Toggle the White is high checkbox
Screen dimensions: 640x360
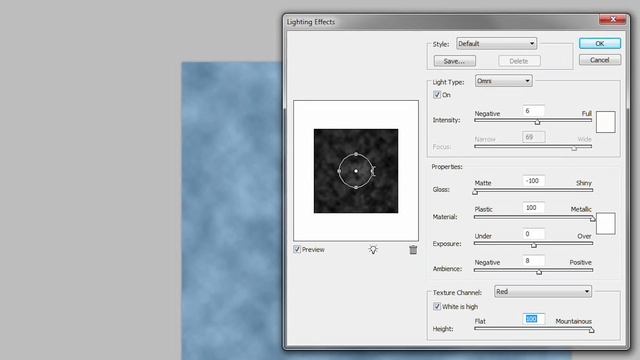point(437,307)
